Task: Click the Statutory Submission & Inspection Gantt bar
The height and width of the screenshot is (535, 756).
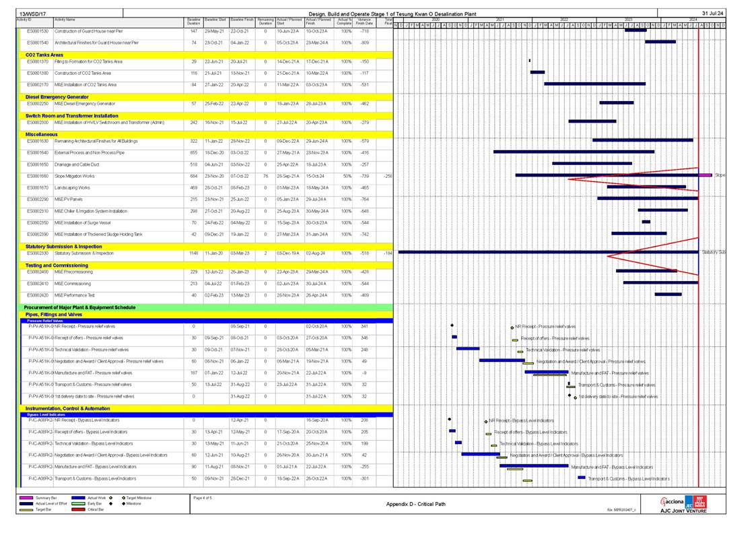Action: (x=548, y=253)
